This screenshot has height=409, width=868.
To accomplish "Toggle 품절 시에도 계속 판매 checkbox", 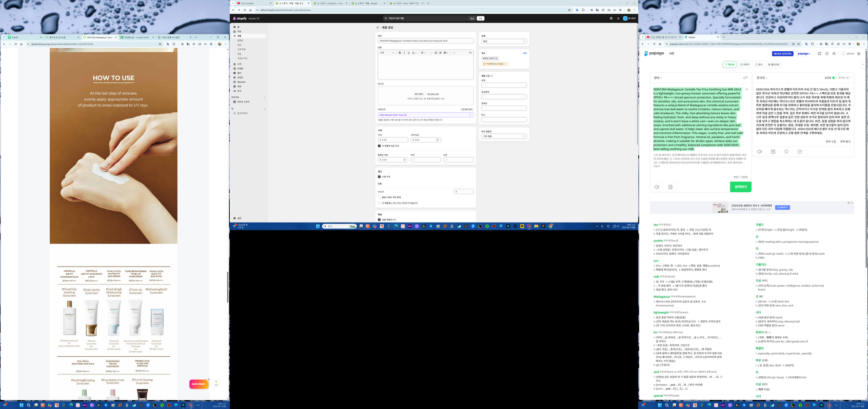I will point(379,198).
